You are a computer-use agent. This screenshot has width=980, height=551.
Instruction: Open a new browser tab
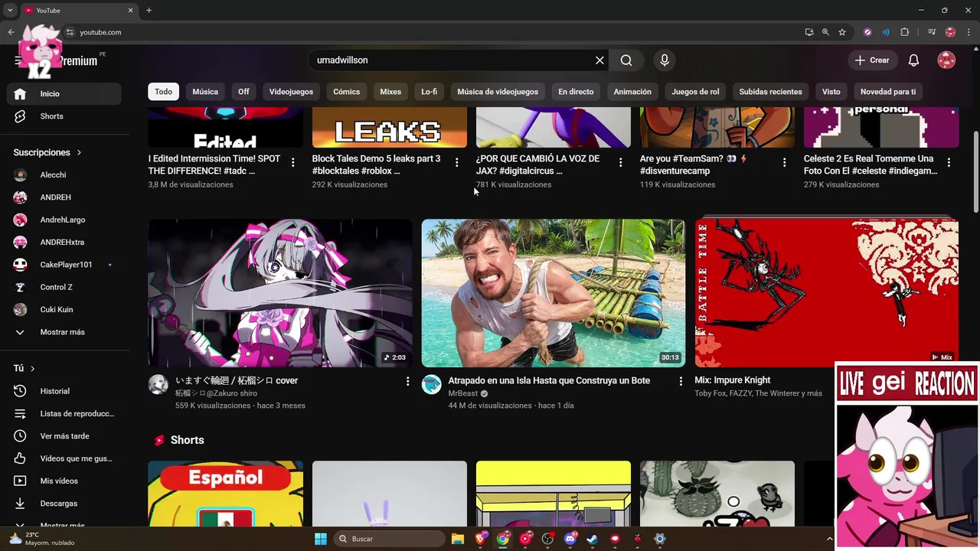pos(149,10)
